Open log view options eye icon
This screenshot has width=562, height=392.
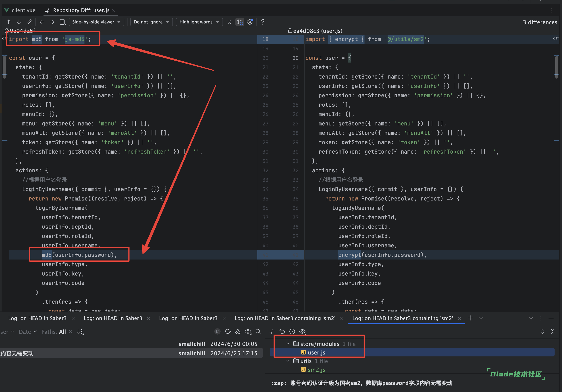[248, 331]
